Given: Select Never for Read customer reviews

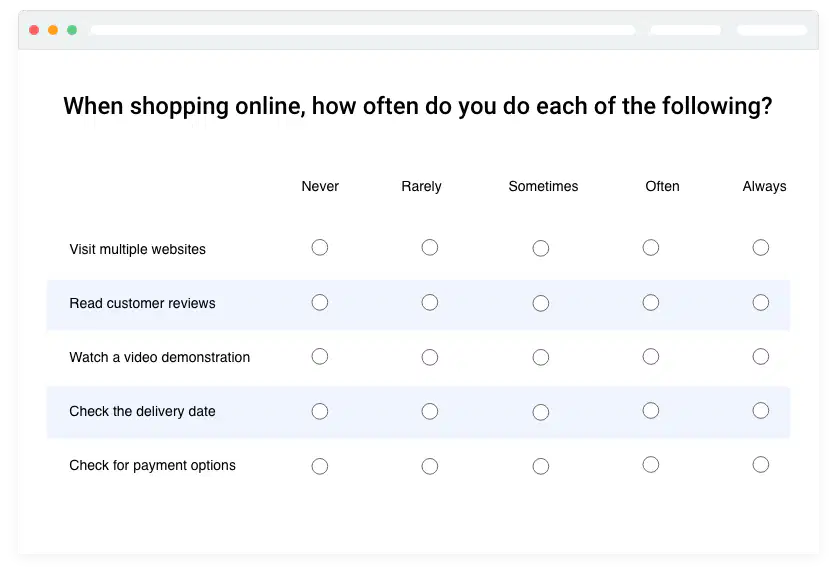Looking at the screenshot, I should (320, 303).
